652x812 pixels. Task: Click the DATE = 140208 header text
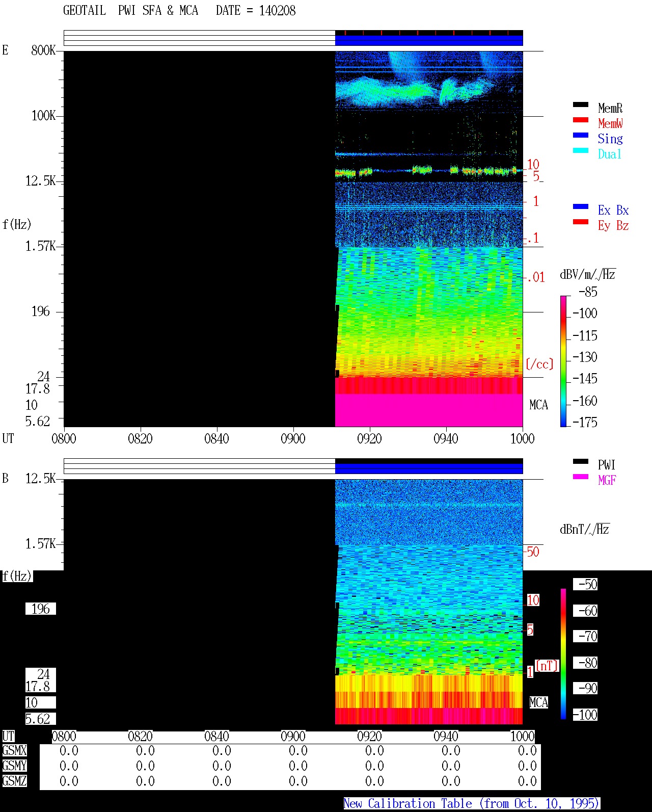[256, 11]
